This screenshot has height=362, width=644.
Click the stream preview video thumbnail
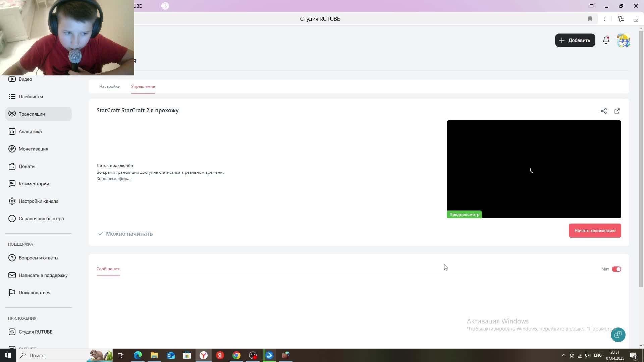point(533,169)
